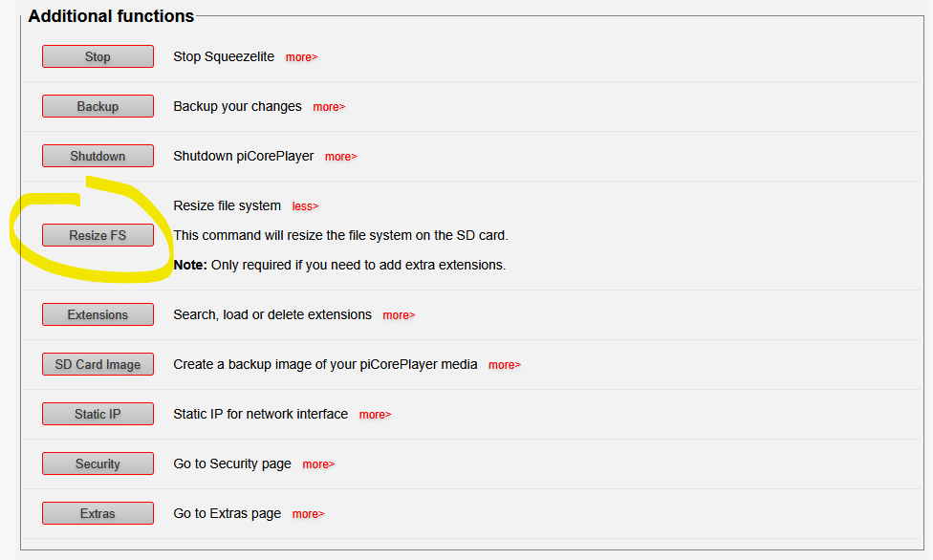Click the 'Additional functions' section heading

111,16
